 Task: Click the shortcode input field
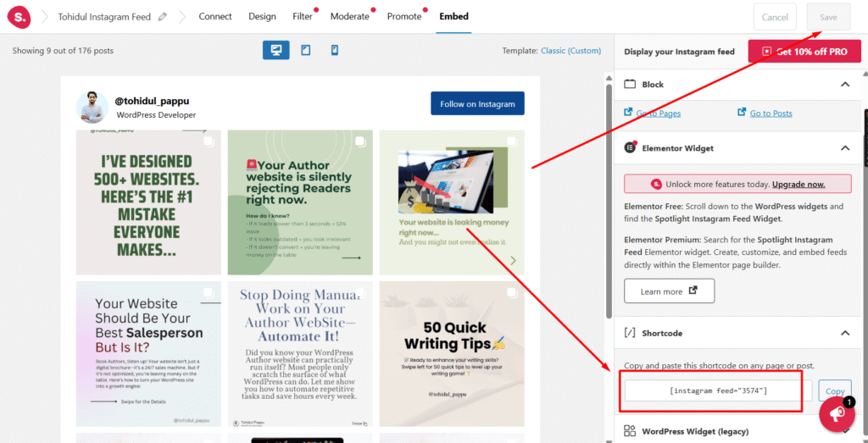tap(718, 390)
